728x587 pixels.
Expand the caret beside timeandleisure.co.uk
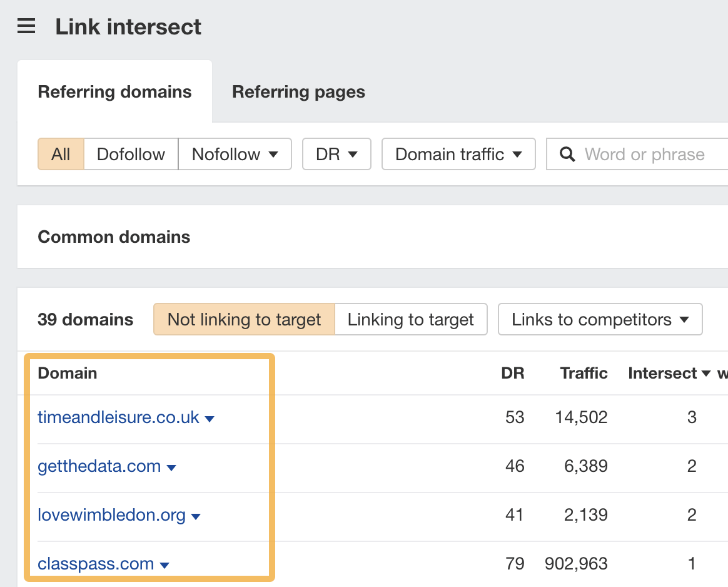coord(210,419)
